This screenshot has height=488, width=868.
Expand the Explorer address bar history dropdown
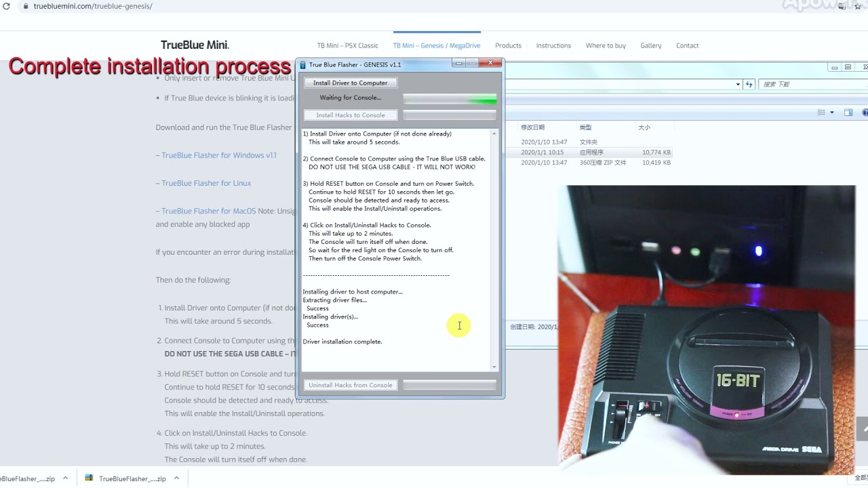click(x=738, y=84)
